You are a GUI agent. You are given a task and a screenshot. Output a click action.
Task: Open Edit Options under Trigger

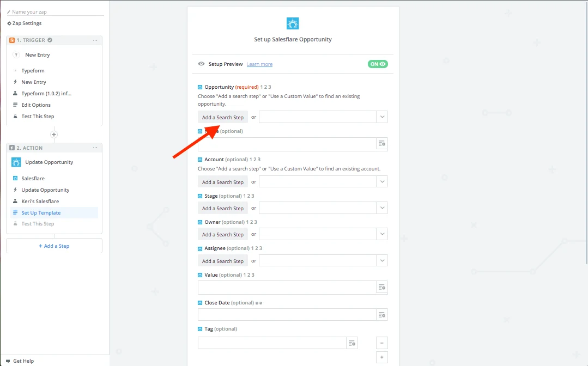(36, 105)
